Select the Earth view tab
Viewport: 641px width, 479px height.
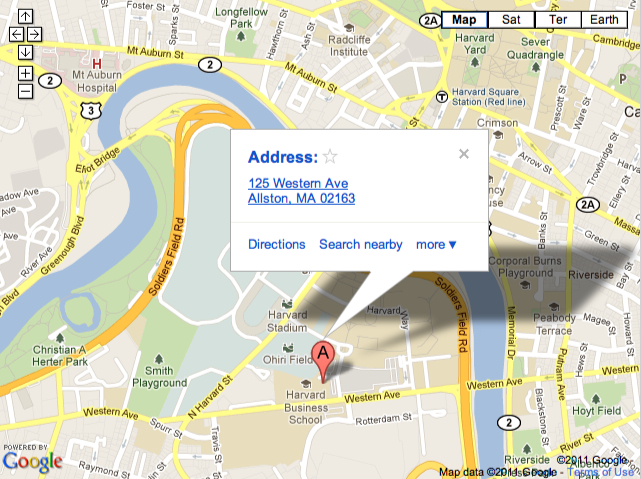coord(604,20)
